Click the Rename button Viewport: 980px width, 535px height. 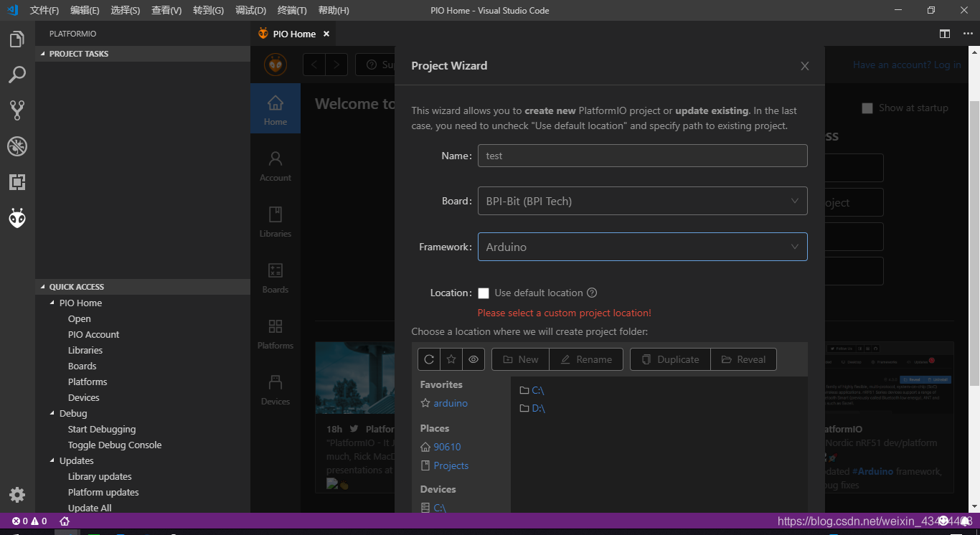point(586,359)
